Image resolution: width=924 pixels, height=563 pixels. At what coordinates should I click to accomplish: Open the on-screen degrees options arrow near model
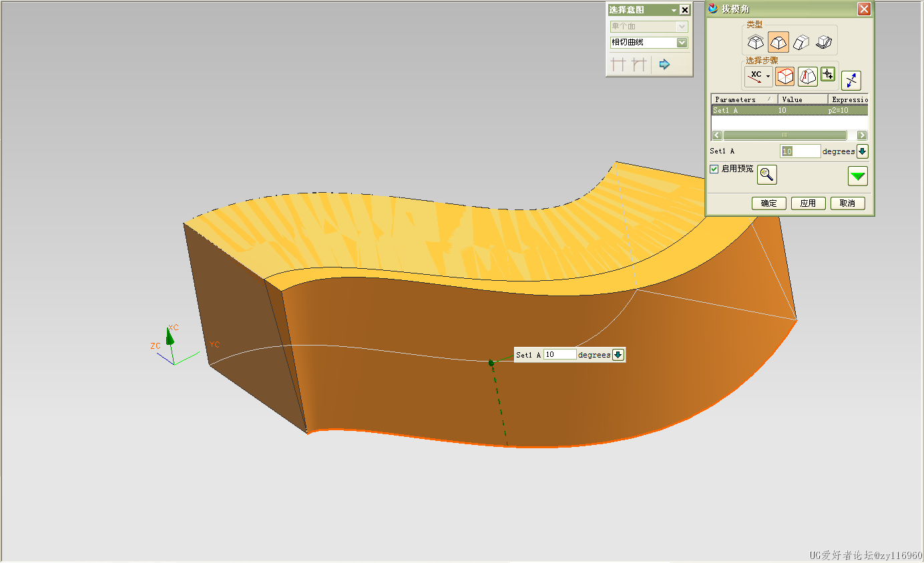coord(618,355)
